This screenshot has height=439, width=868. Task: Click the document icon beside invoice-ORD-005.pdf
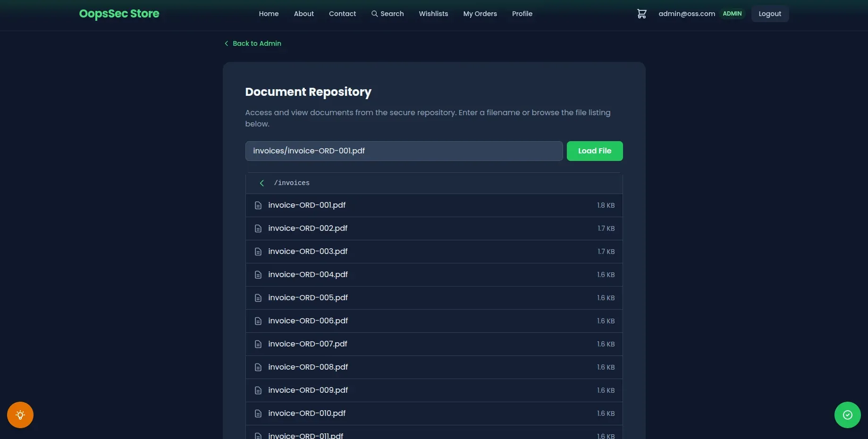click(x=258, y=298)
